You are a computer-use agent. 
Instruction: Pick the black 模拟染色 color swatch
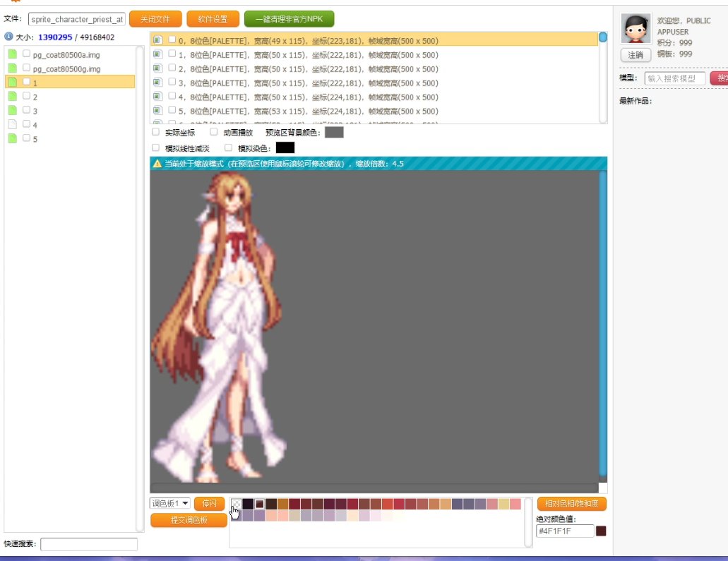point(285,147)
